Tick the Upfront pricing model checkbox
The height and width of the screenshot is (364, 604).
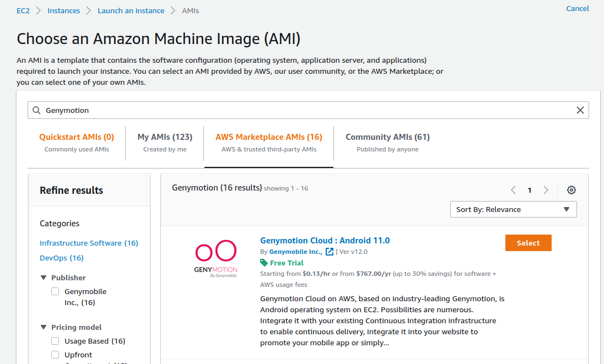(55, 355)
